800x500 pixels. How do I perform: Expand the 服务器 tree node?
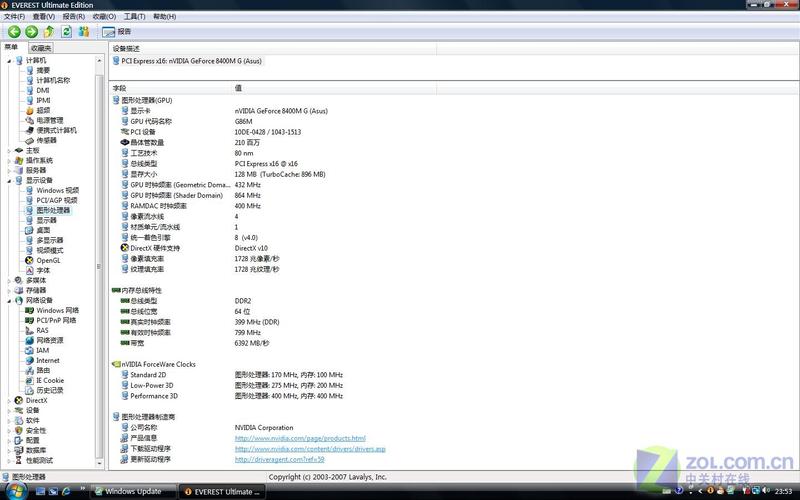tap(9, 170)
